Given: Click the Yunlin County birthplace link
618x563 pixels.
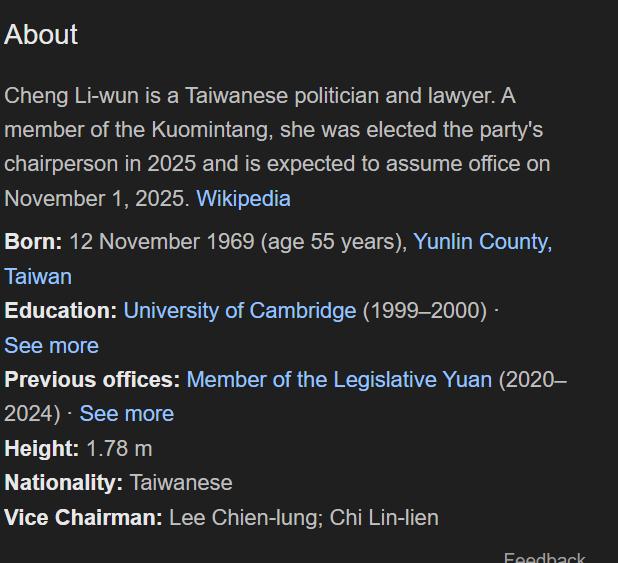Looking at the screenshot, I should coord(482,242).
